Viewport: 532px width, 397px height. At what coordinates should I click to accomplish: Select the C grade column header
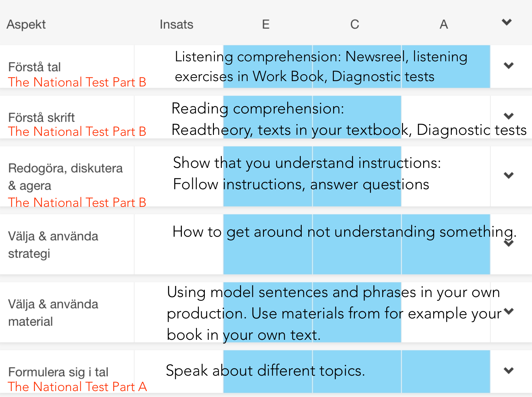click(355, 24)
